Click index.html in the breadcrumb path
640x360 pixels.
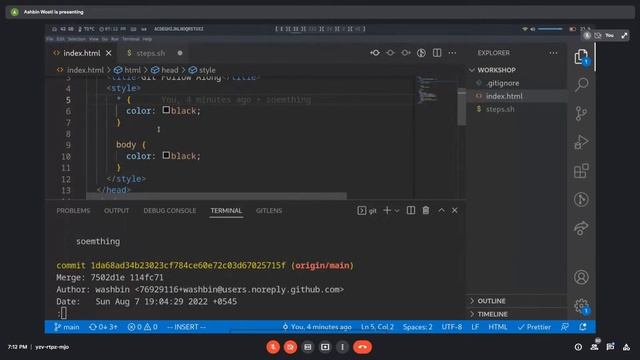(x=85, y=70)
